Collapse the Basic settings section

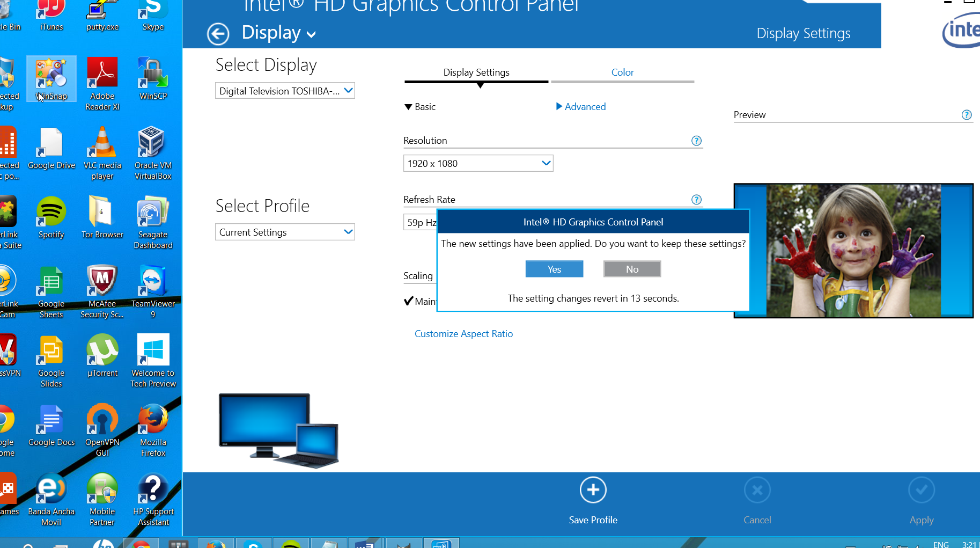[419, 107]
